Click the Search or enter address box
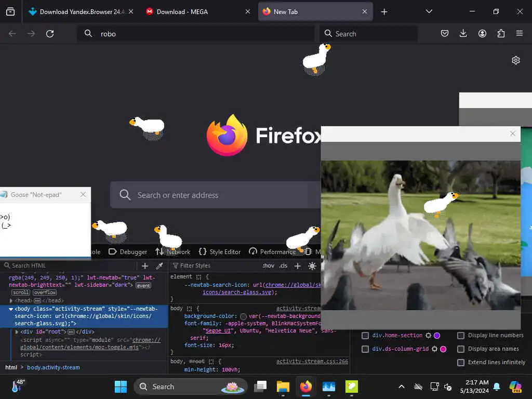 [x=216, y=195]
